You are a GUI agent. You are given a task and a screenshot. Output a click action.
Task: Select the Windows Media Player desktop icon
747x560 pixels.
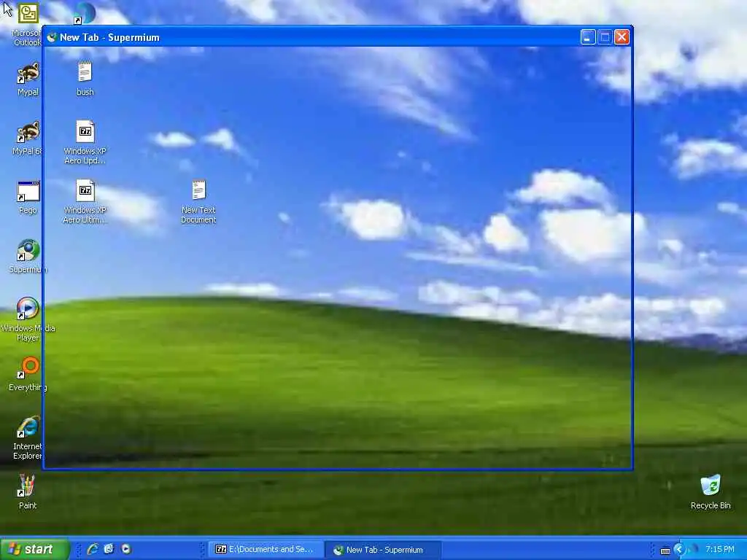(x=28, y=308)
